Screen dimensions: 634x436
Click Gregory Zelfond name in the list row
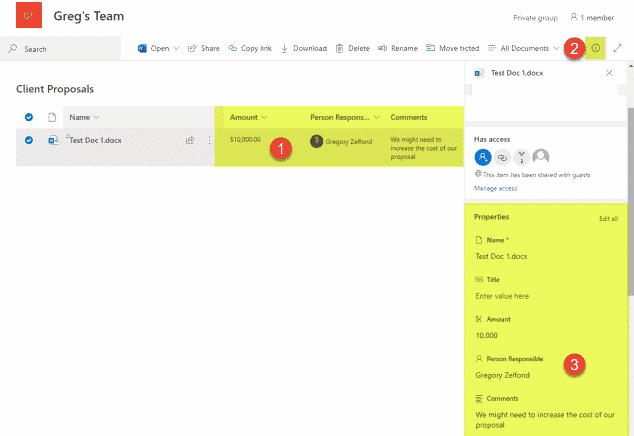[x=349, y=142]
